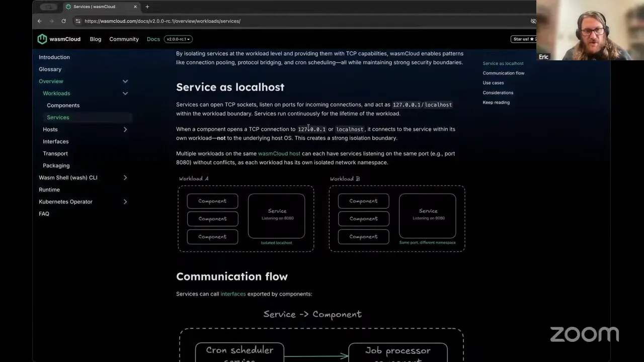The width and height of the screenshot is (644, 362).
Task: Open the Blog page
Action: click(x=96, y=39)
